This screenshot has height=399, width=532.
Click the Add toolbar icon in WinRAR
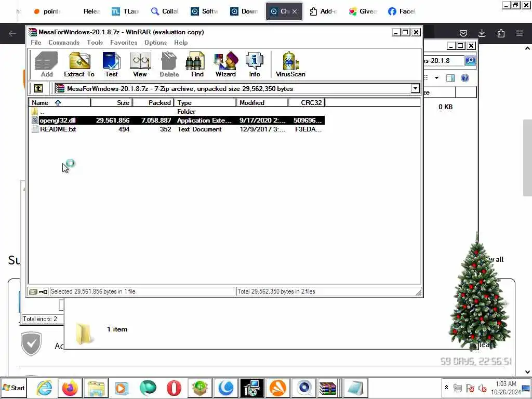click(x=46, y=64)
